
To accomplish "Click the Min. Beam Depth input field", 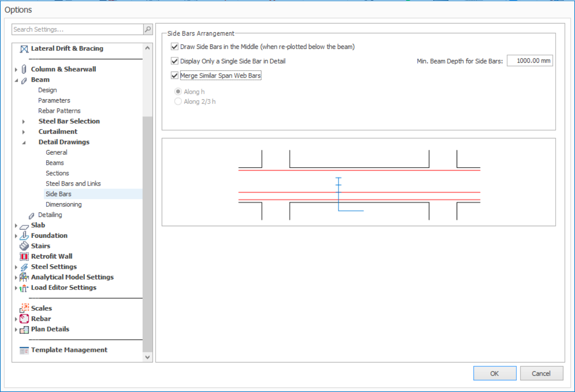I will tap(529, 61).
